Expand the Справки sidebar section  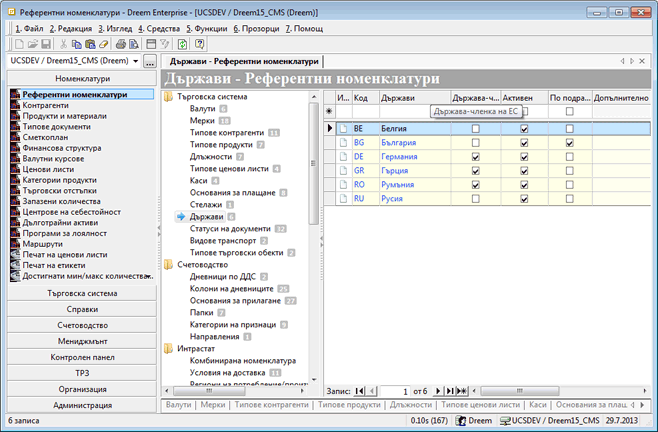coord(82,309)
